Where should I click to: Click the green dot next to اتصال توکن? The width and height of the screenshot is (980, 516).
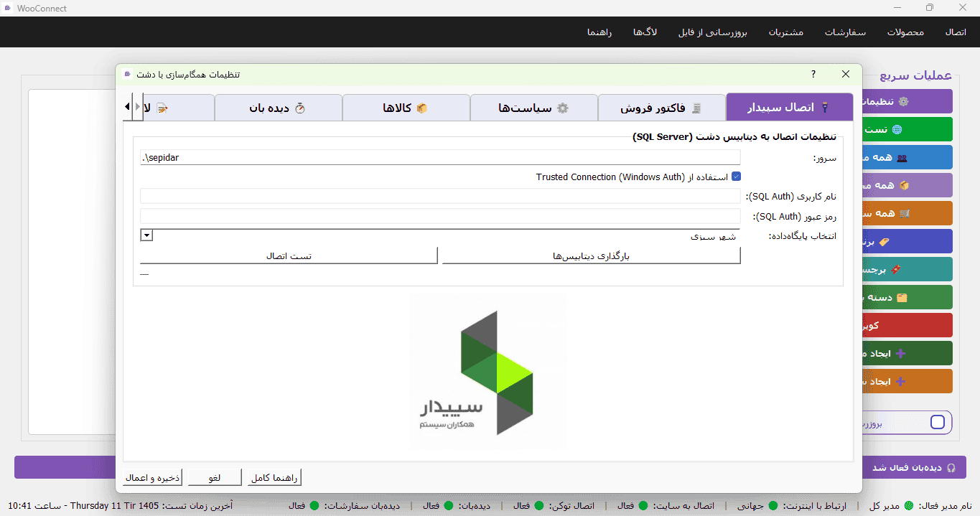pyautogui.click(x=538, y=506)
